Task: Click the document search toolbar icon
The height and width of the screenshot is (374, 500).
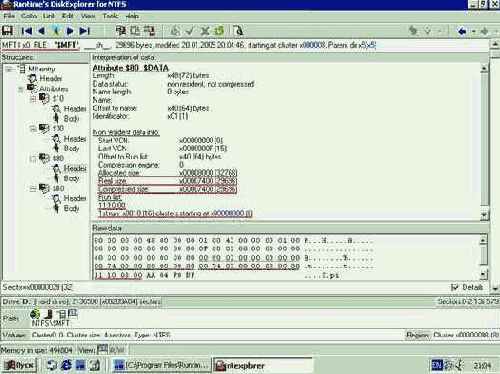Action: [x=238, y=31]
